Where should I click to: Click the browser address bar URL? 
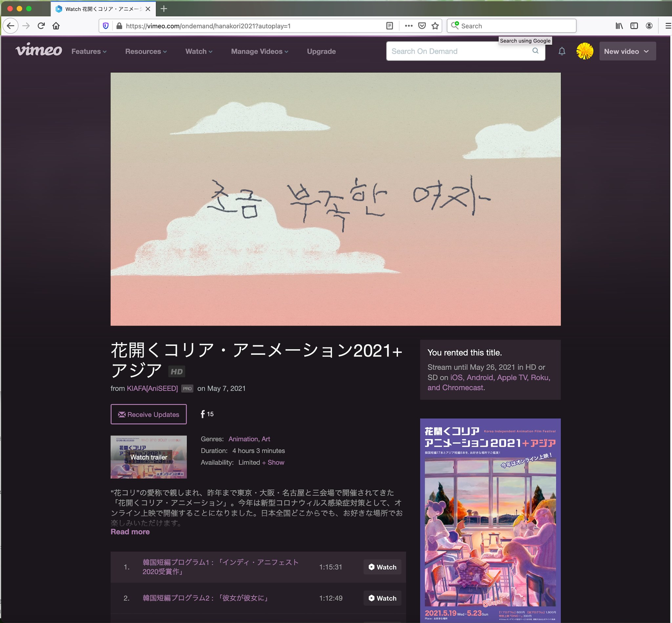208,26
